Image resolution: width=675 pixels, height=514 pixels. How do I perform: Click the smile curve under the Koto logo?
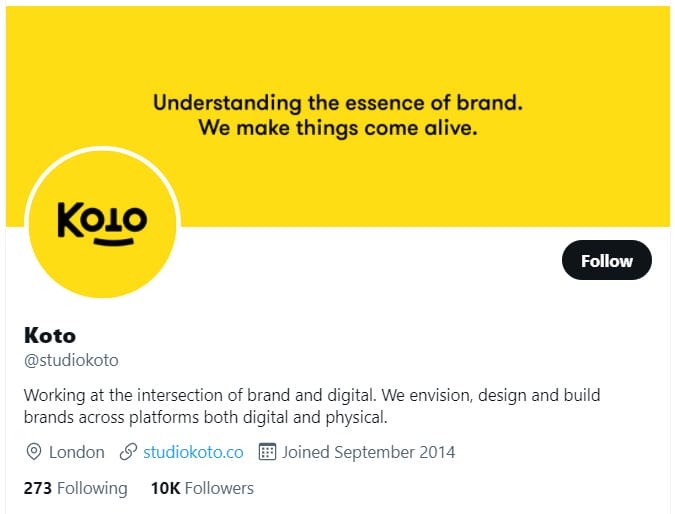[x=114, y=242]
